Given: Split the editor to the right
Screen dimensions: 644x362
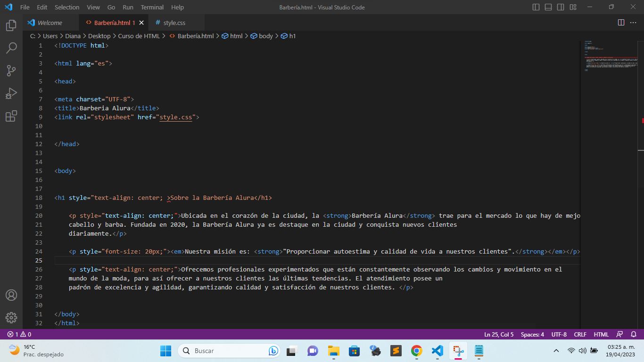Looking at the screenshot, I should (621, 23).
